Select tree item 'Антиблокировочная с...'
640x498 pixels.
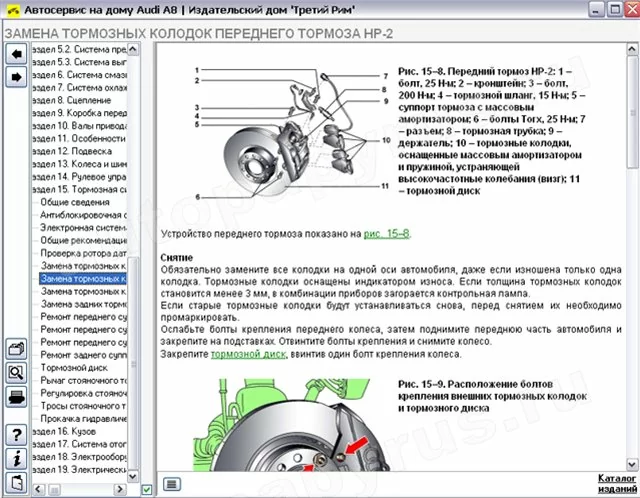(x=83, y=215)
